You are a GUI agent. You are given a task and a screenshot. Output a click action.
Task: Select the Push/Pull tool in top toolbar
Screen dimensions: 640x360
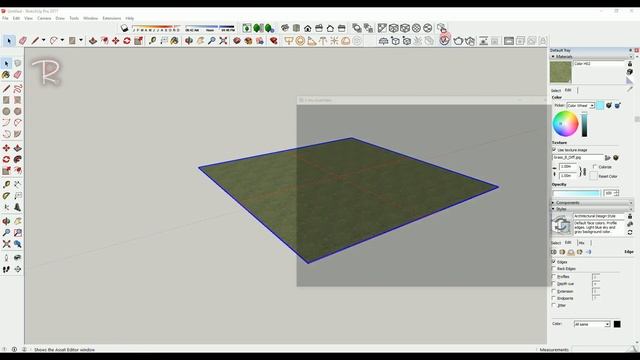[93, 40]
